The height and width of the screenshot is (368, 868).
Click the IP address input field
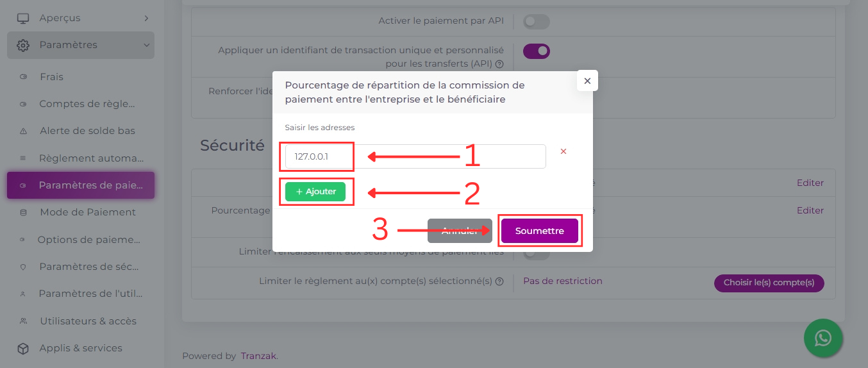(415, 156)
